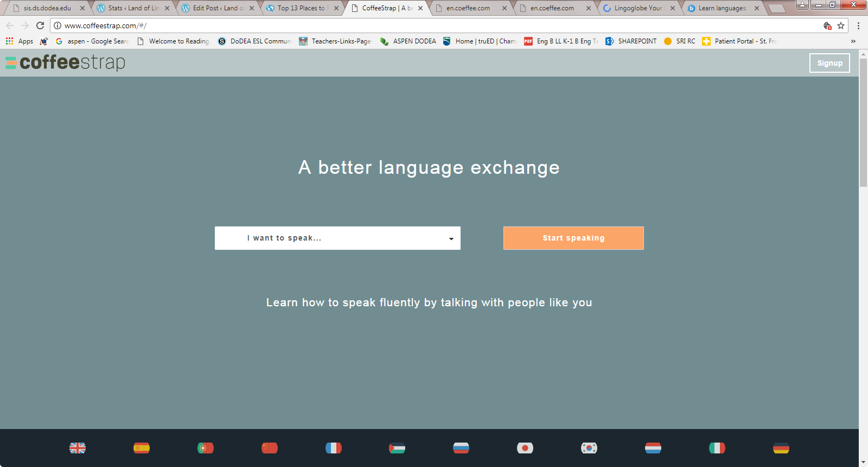Select the Spanish flag icon

(142, 448)
